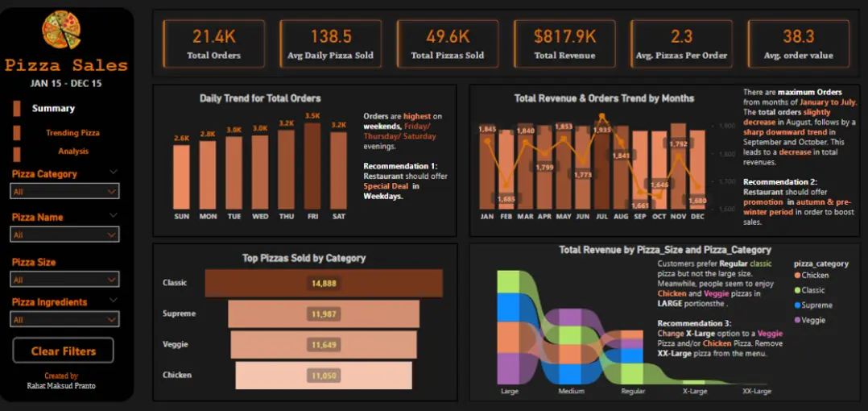868x411 pixels.
Task: Click the orange marker beside Summary
Action: (x=17, y=109)
